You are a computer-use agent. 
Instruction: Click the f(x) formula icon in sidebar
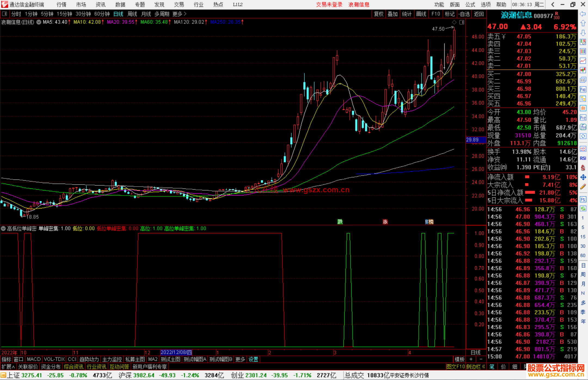point(583,127)
